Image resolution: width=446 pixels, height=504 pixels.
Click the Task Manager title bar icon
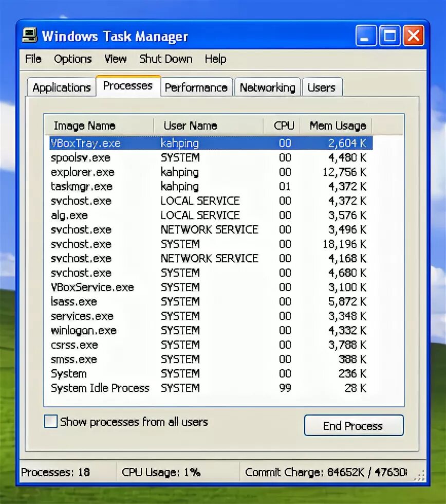[x=30, y=35]
